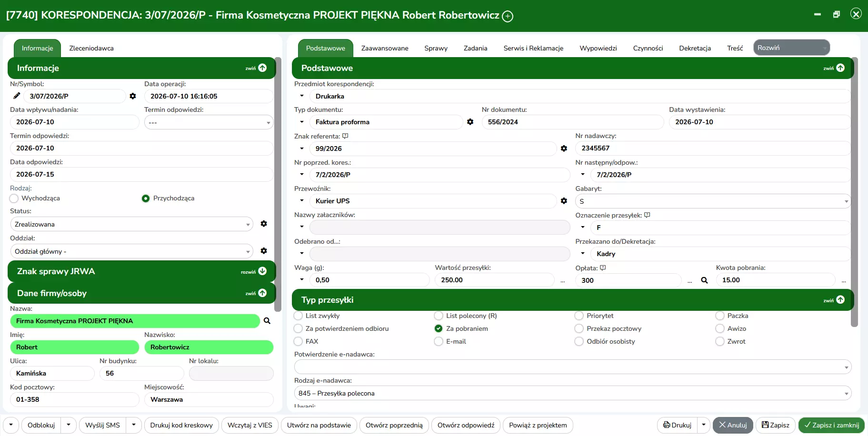This screenshot has width=868, height=436.
Task: Click ellipsis button after Opłata field
Action: [689, 281]
